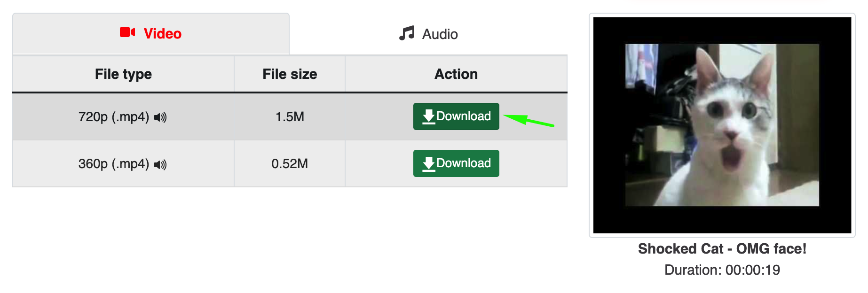Click the download arrow icon in the 360p row
The height and width of the screenshot is (293, 868).
[428, 163]
